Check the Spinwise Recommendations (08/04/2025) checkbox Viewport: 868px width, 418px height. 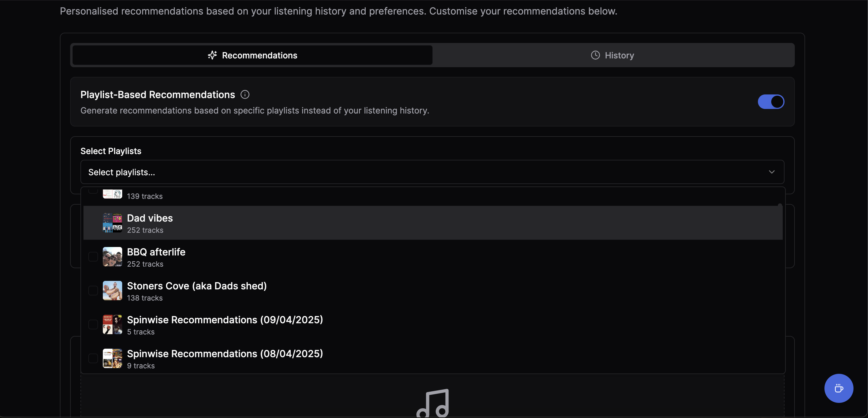[x=93, y=358]
